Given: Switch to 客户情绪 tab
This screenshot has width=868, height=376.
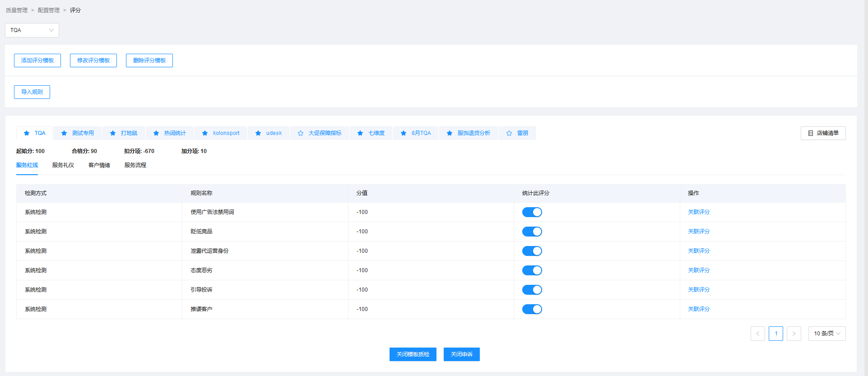Looking at the screenshot, I should [99, 165].
